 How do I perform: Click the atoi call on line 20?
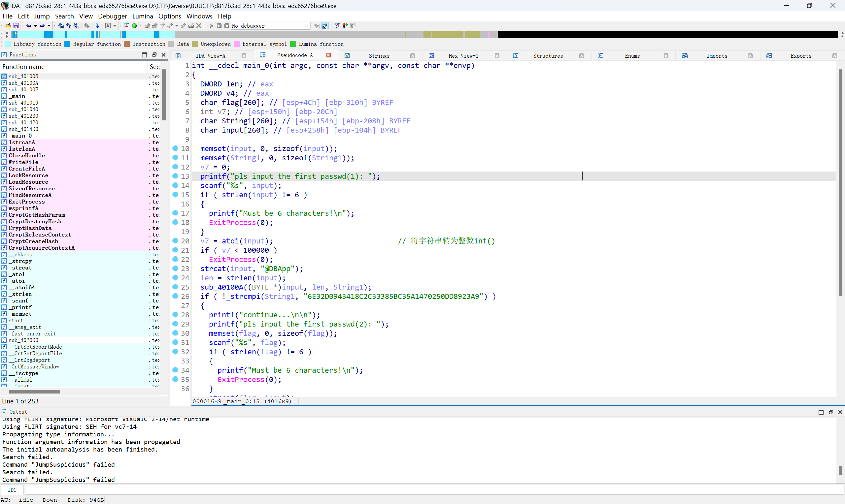tap(230, 241)
